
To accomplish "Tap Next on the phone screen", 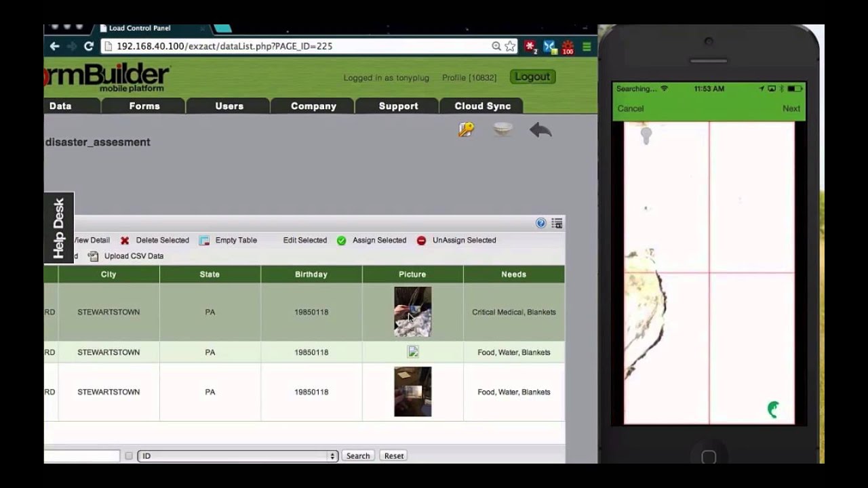I will coord(791,108).
